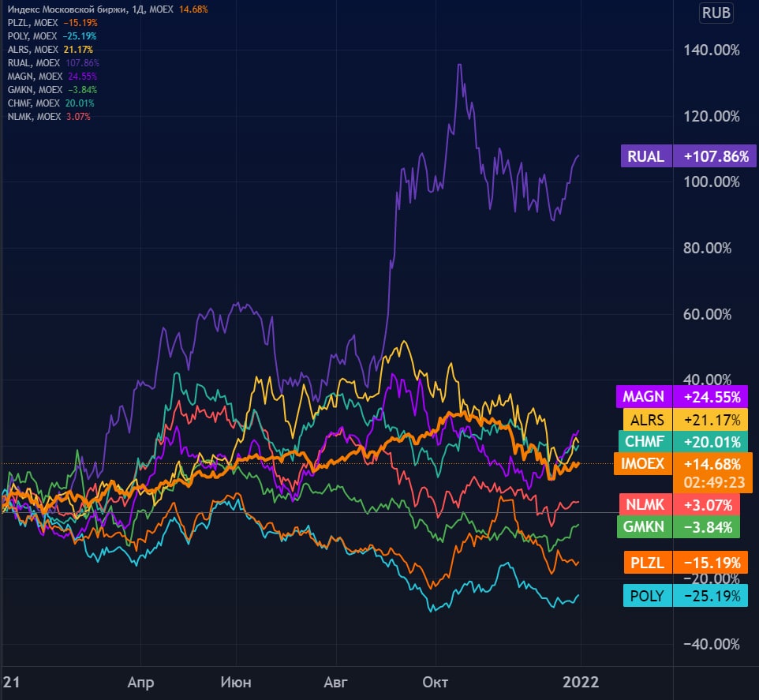Viewport: 759px width, 700px height.
Task: Click the 100.00% axis tick
Action: (x=712, y=182)
